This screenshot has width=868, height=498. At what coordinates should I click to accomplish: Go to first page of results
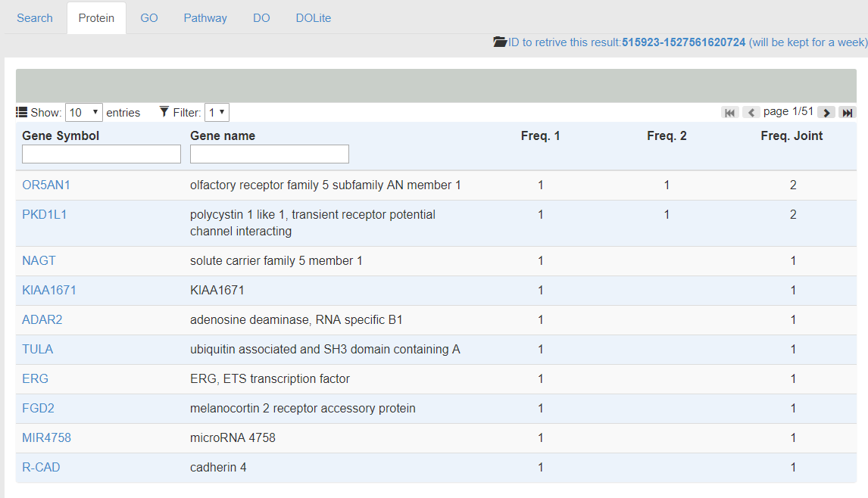pos(730,113)
